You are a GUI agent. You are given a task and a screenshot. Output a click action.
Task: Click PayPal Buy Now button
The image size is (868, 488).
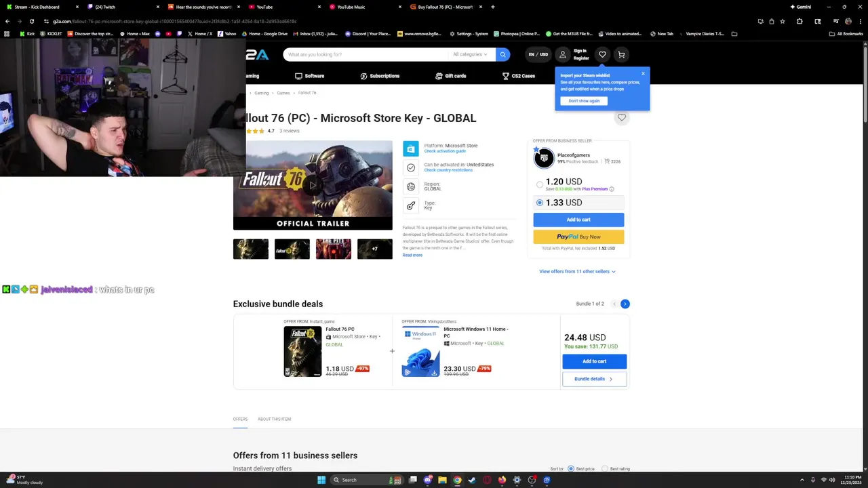coord(578,237)
